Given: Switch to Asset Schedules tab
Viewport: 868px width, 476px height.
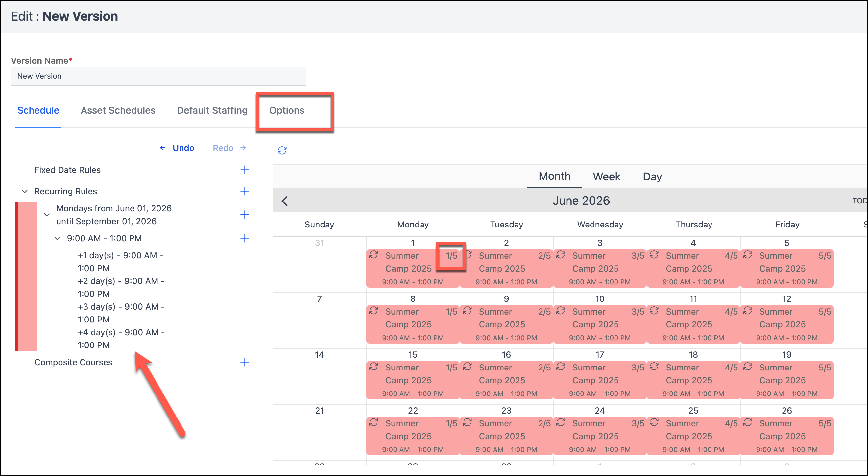Looking at the screenshot, I should pyautogui.click(x=118, y=110).
